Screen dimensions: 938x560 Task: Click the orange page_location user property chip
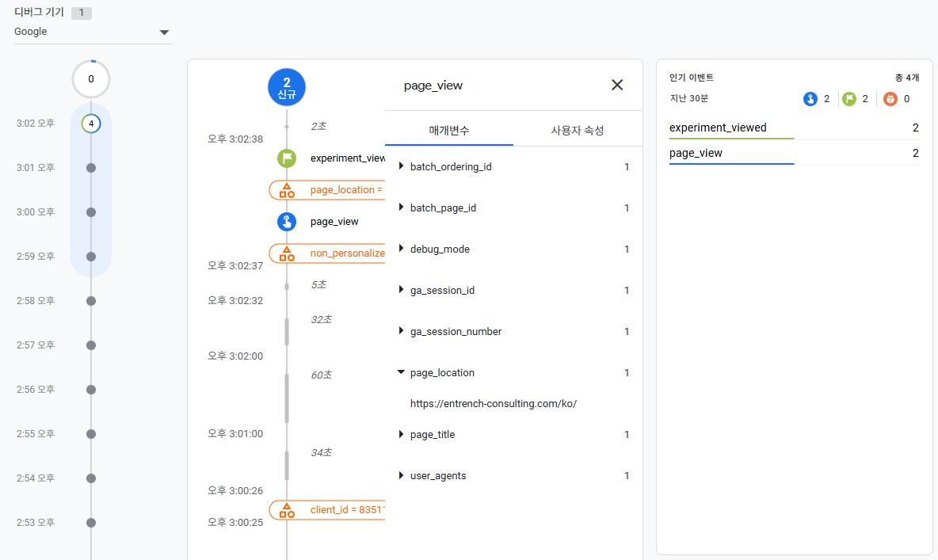[x=328, y=190]
